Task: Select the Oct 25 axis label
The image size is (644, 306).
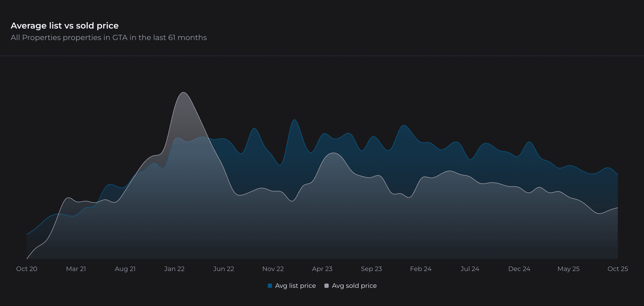Action: pyautogui.click(x=618, y=269)
